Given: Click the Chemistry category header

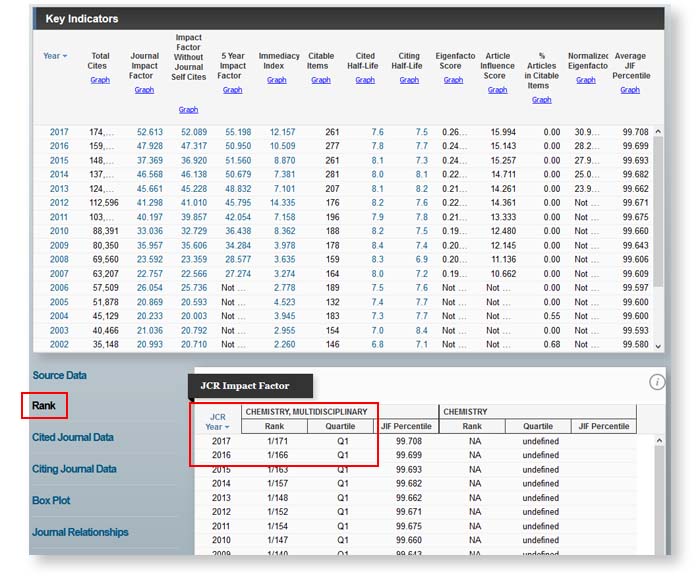Looking at the screenshot, I should point(465,412).
